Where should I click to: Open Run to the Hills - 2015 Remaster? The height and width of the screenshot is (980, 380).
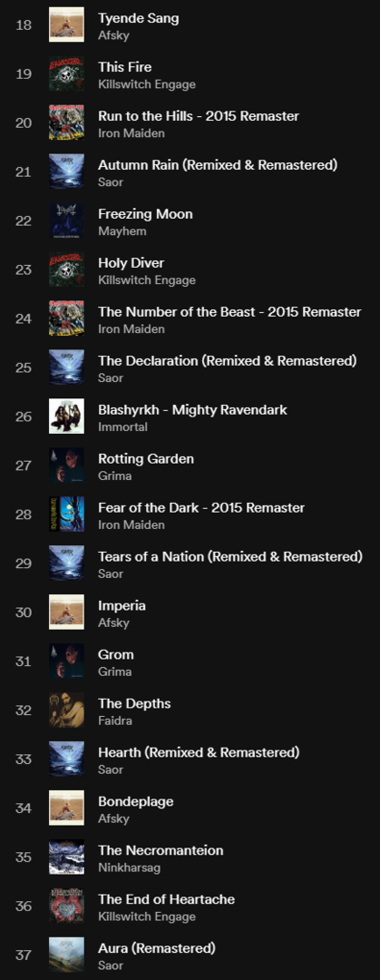(x=198, y=115)
